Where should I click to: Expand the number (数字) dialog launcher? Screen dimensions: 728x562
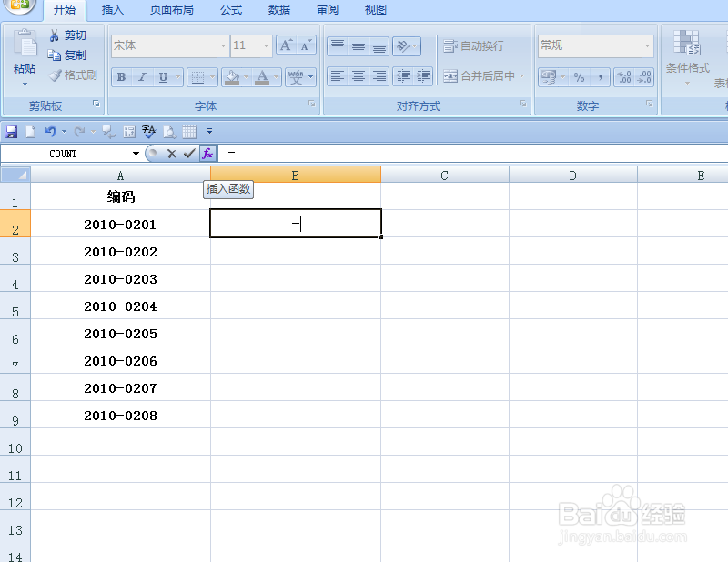coord(649,104)
